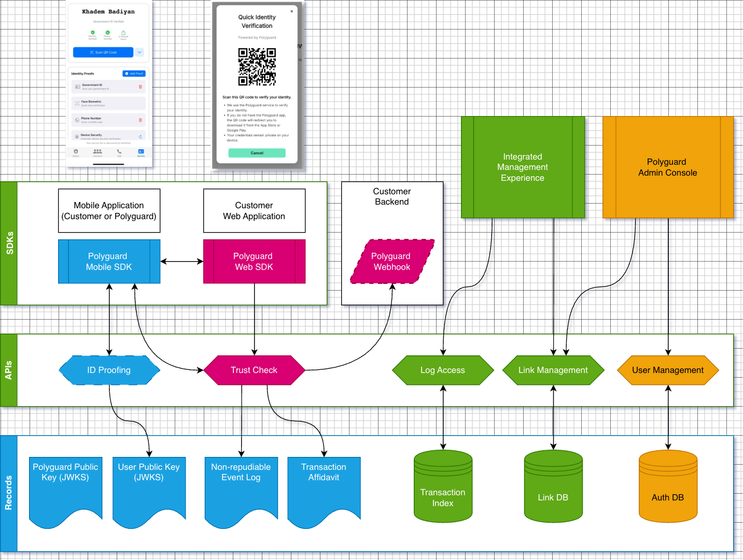The width and height of the screenshot is (743, 560).
Task: Tap the Status shield icon
Action: [76, 151]
